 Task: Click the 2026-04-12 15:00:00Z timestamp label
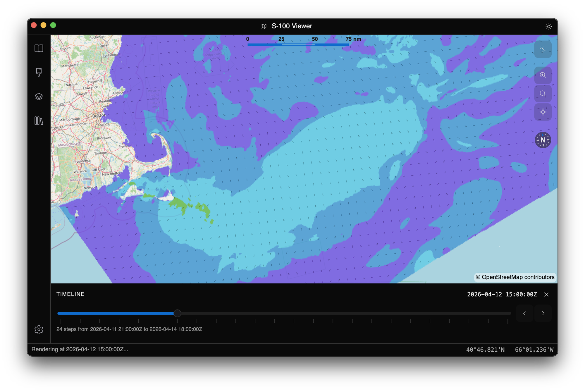(x=502, y=295)
